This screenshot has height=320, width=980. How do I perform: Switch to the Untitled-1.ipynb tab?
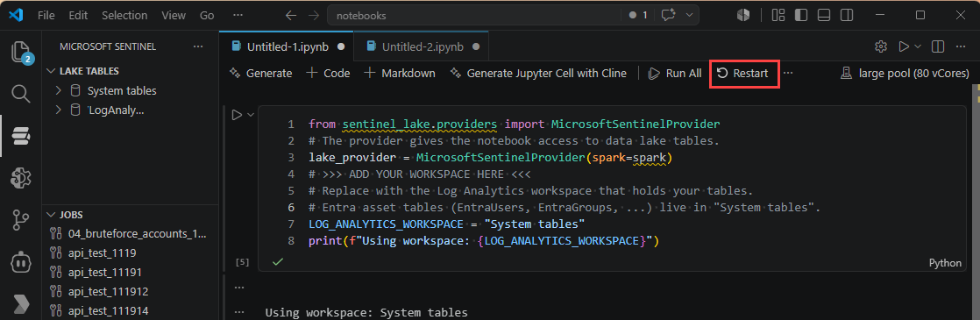[287, 46]
